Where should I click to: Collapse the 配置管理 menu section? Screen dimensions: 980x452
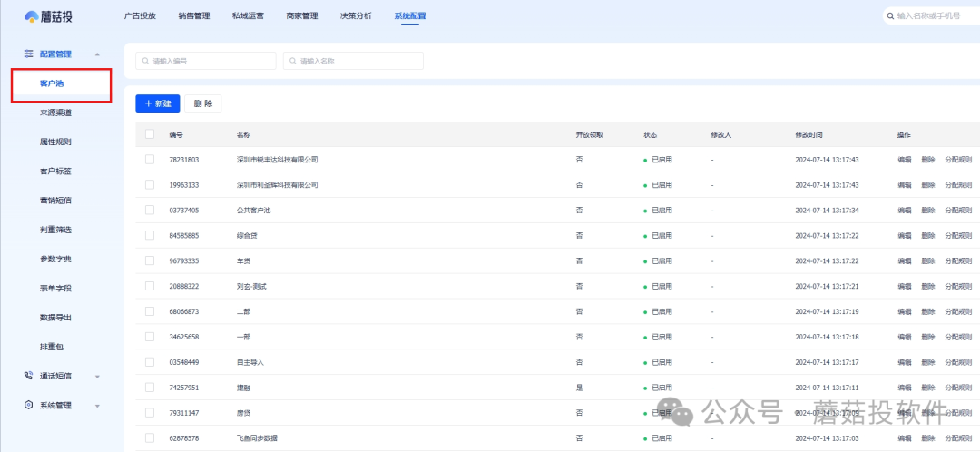pyautogui.click(x=97, y=55)
